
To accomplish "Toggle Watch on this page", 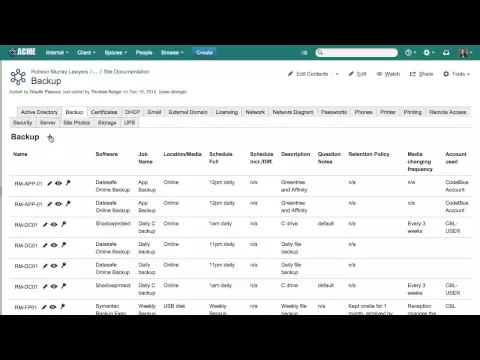I will click(x=388, y=74).
